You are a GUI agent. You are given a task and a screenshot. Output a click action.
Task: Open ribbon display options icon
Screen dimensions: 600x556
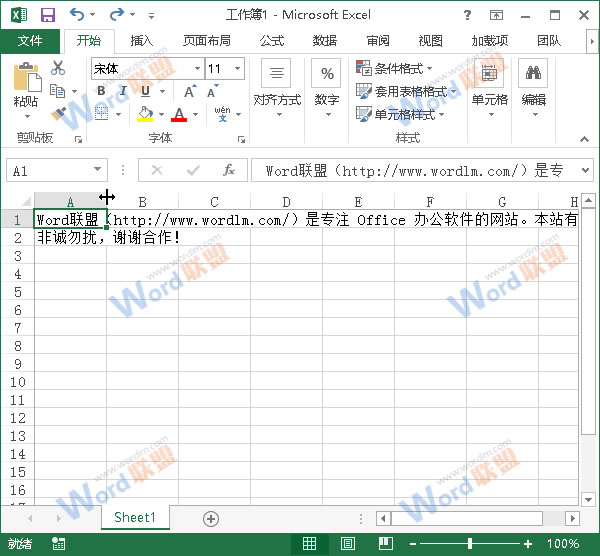pyautogui.click(x=496, y=15)
